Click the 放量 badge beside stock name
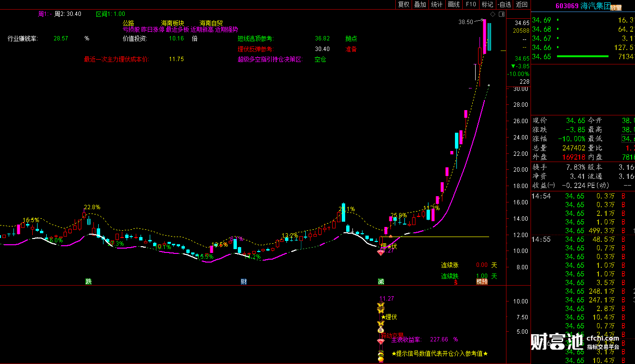The width and height of the screenshot is (635, 364). pyautogui.click(x=616, y=7)
